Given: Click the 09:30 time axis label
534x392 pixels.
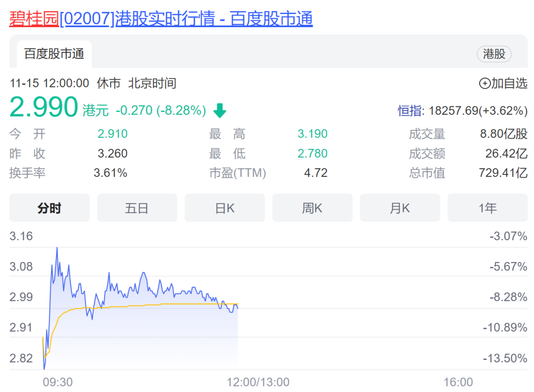Looking at the screenshot, I should pyautogui.click(x=58, y=382).
